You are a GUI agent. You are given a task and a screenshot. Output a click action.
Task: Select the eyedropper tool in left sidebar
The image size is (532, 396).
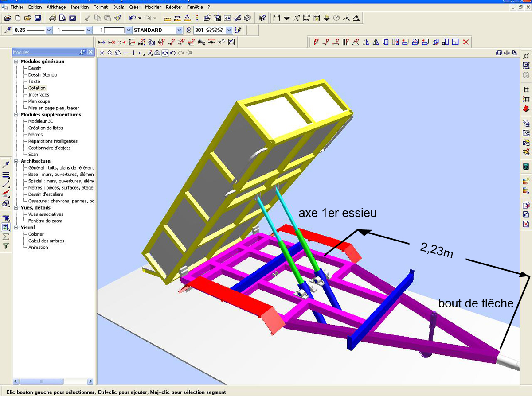6,164
